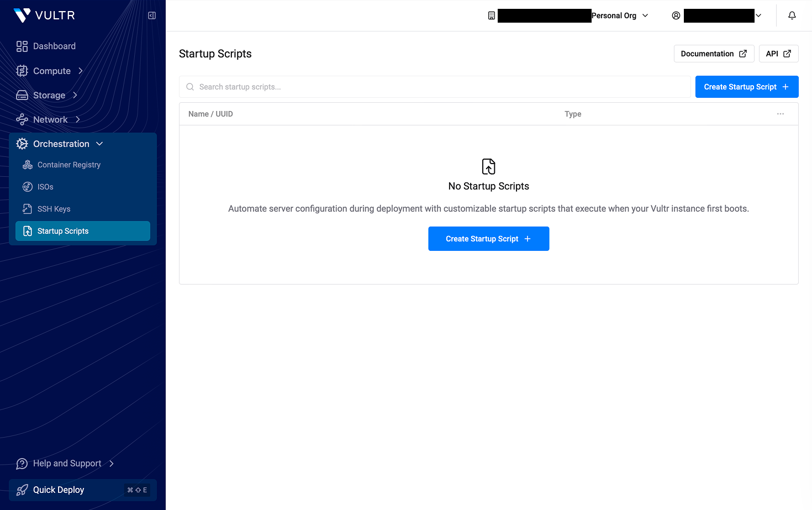Click the Network nodes icon
812x510 pixels.
tap(22, 119)
